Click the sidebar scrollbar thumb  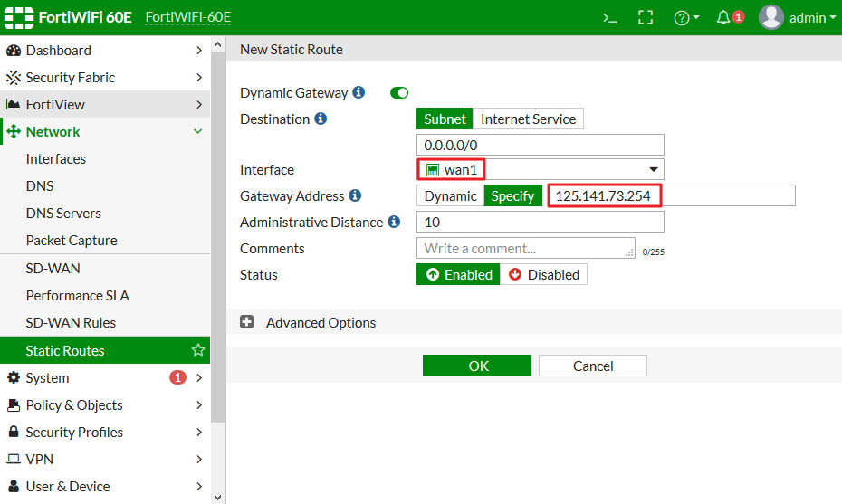[x=217, y=237]
